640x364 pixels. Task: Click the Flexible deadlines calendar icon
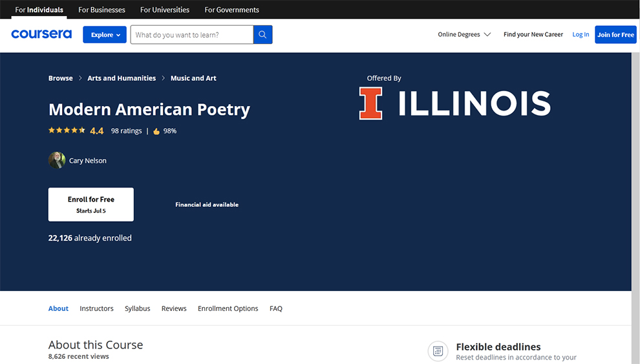[x=438, y=351]
